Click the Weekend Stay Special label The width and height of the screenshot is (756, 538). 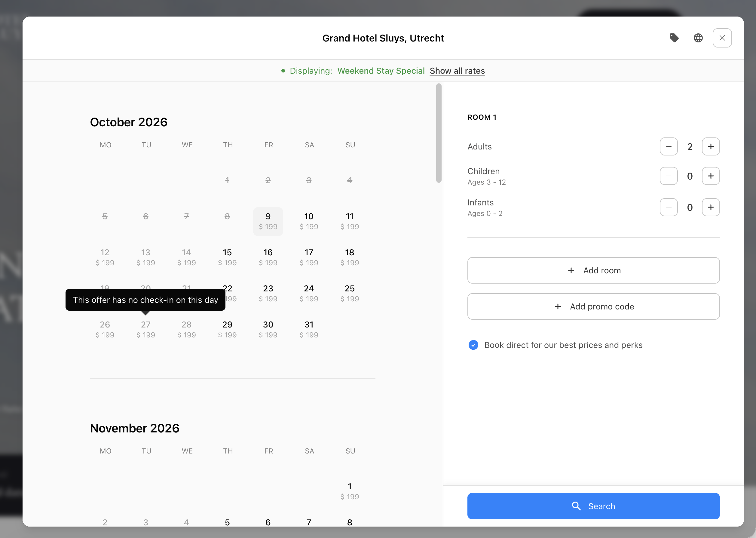pos(381,71)
